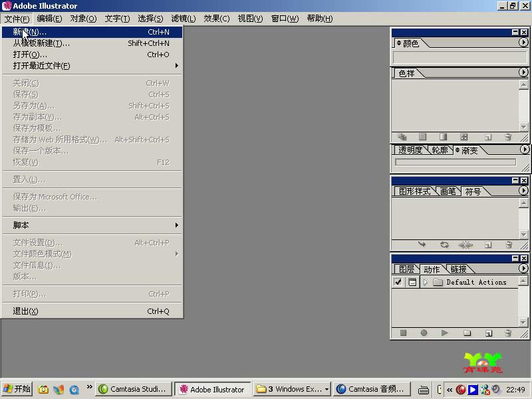Open the 颜色 panel flyout menu arrow
This screenshot has height=399, width=532.
tap(523, 43)
